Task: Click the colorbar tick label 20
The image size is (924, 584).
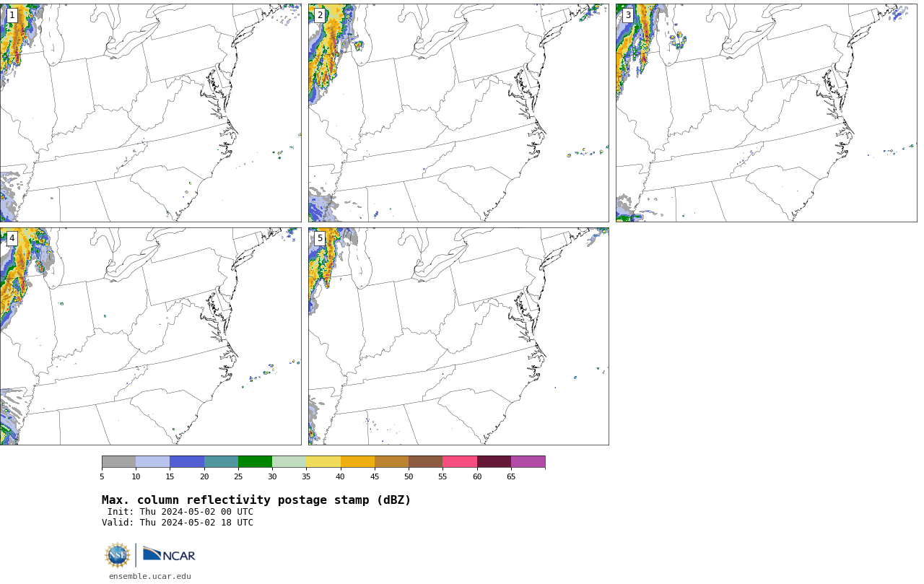Action: click(x=204, y=476)
